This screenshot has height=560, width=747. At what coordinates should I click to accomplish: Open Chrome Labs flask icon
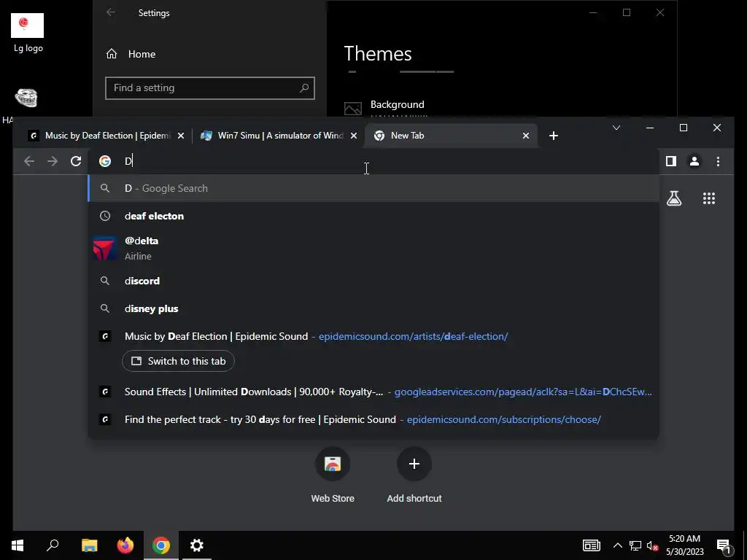pos(673,198)
